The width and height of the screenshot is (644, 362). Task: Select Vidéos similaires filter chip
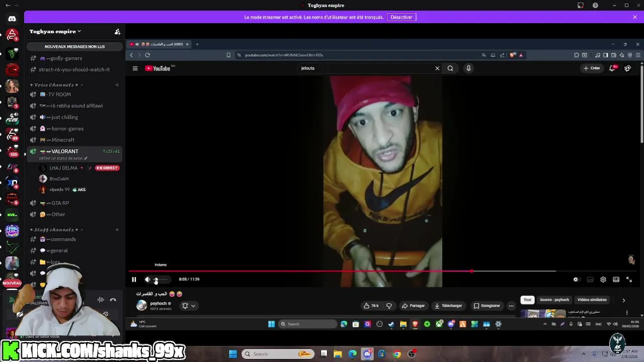592,300
